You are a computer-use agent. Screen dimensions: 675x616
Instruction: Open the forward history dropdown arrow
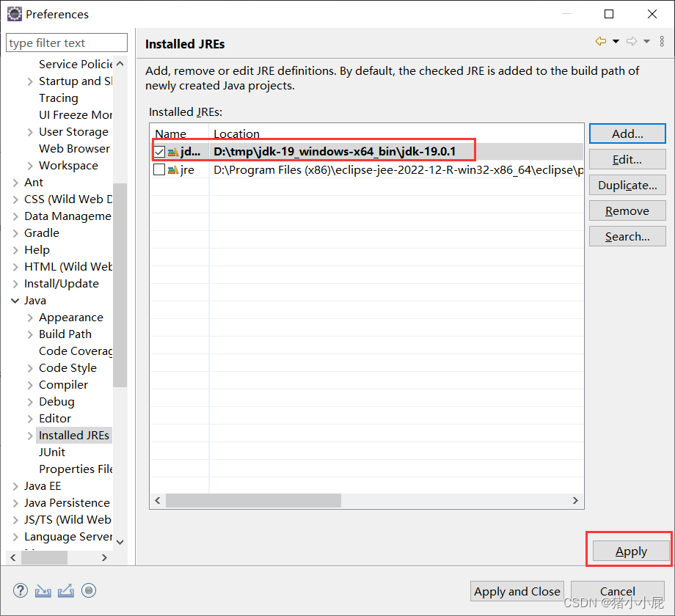pyautogui.click(x=646, y=41)
